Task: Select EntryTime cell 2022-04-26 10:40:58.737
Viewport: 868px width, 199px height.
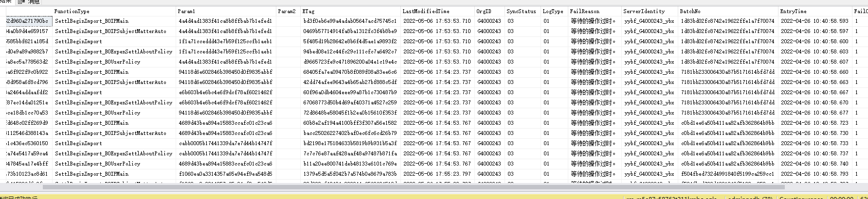Action: click(x=814, y=154)
